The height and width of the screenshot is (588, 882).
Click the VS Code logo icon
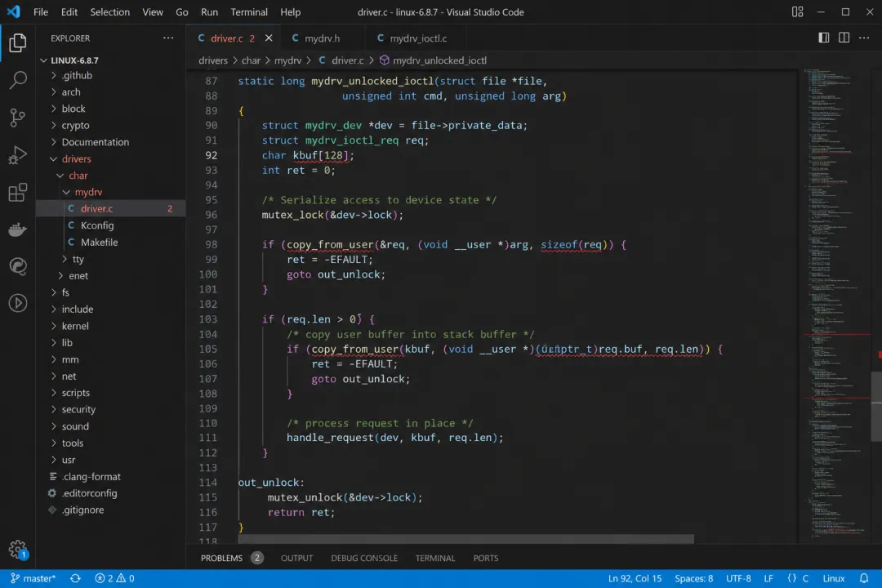coord(14,11)
